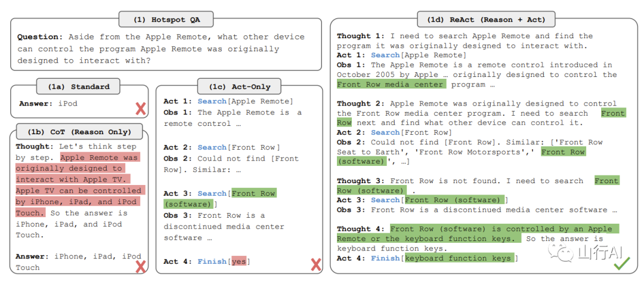Click blue Search in ReAct Act 2
Image resolution: width=644 pixels, height=281 pixels.
(x=385, y=132)
